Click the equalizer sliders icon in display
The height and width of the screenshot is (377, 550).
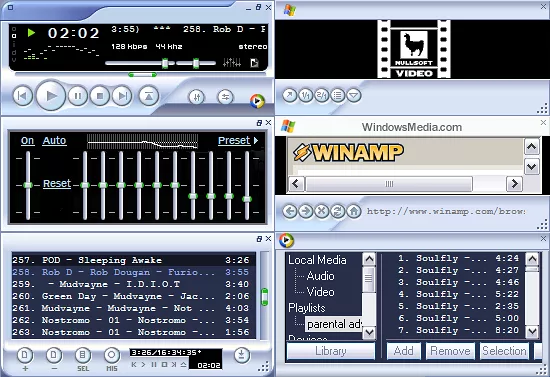232,63
